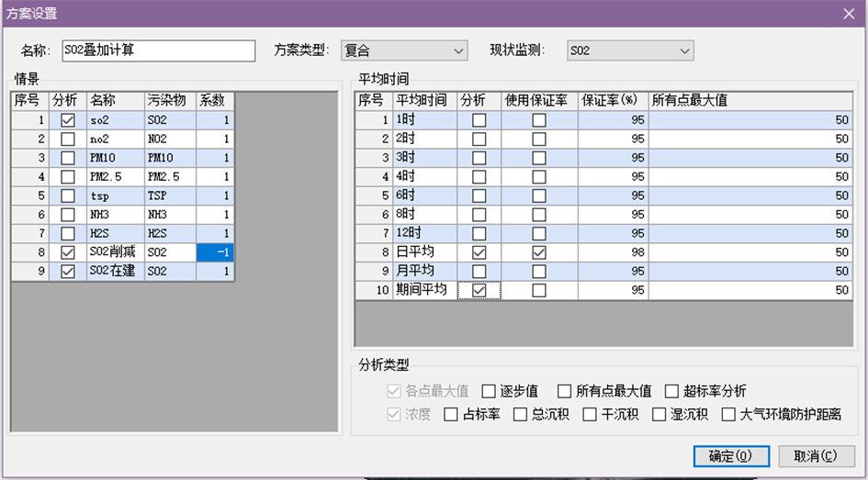Edit the 名称 text field
868x480 pixels.
click(x=158, y=50)
